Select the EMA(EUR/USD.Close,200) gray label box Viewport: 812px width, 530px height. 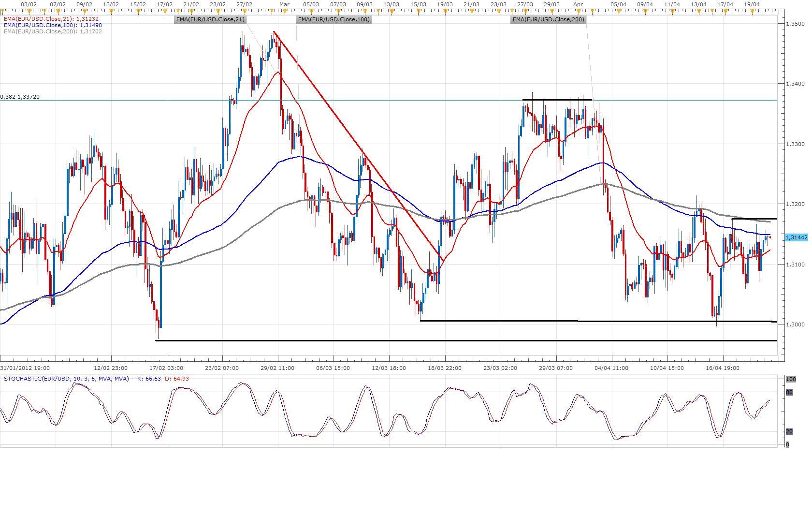pos(549,19)
